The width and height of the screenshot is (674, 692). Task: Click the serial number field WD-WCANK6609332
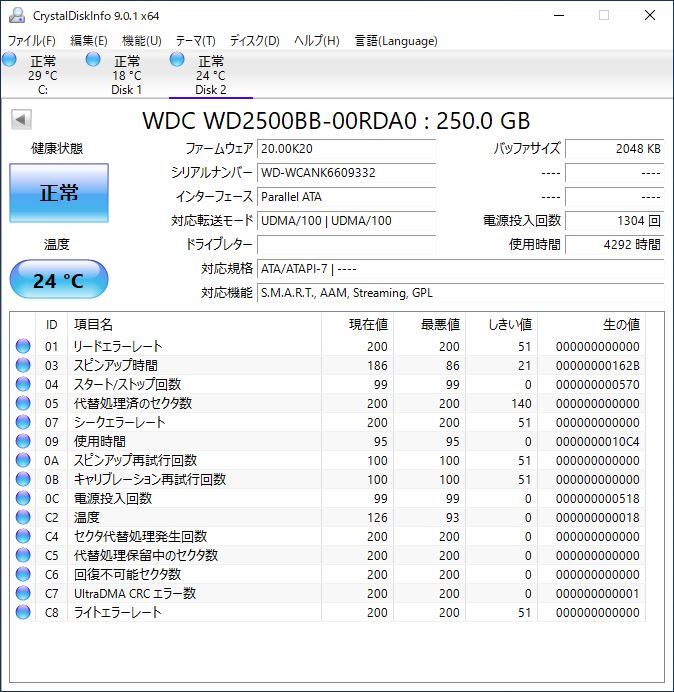pos(346,173)
